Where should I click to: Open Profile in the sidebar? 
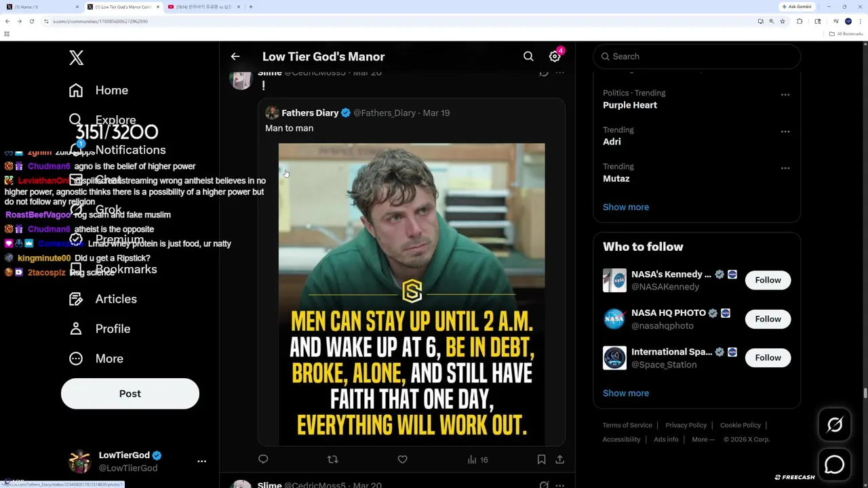click(99, 329)
